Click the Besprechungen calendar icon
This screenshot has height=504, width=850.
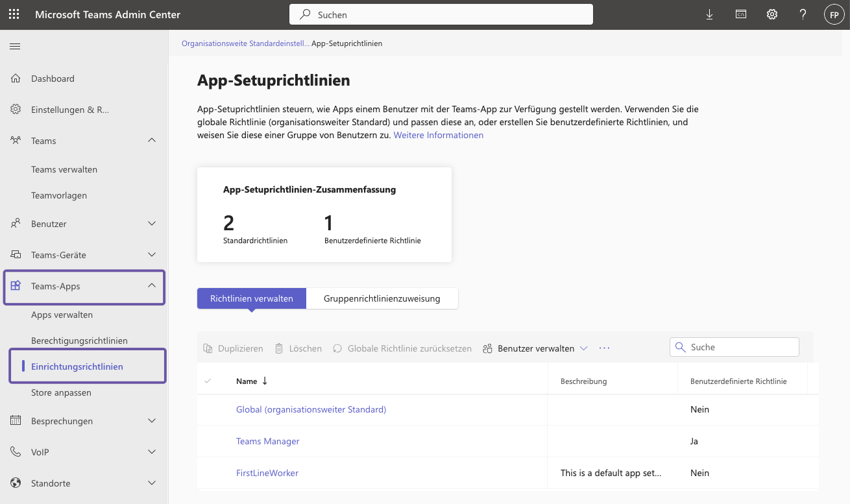coord(16,421)
